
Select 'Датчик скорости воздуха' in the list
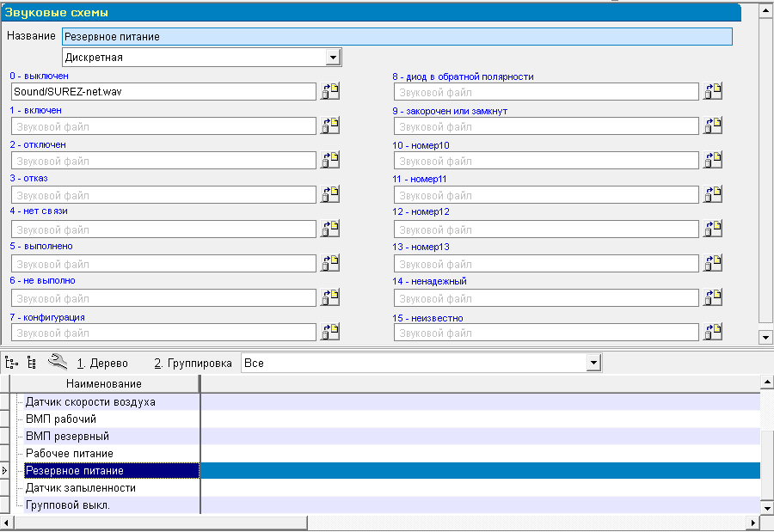click(x=90, y=402)
